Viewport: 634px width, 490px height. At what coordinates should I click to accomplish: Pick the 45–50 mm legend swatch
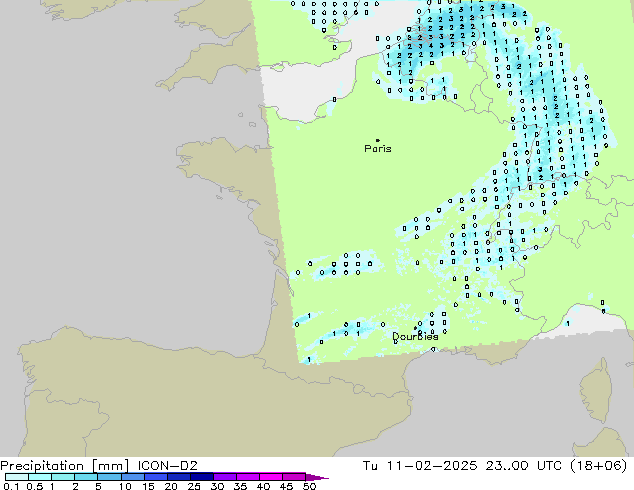click(294, 477)
